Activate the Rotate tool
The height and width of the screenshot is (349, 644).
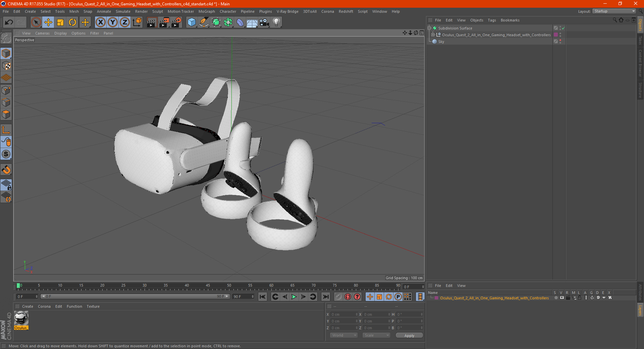point(72,22)
